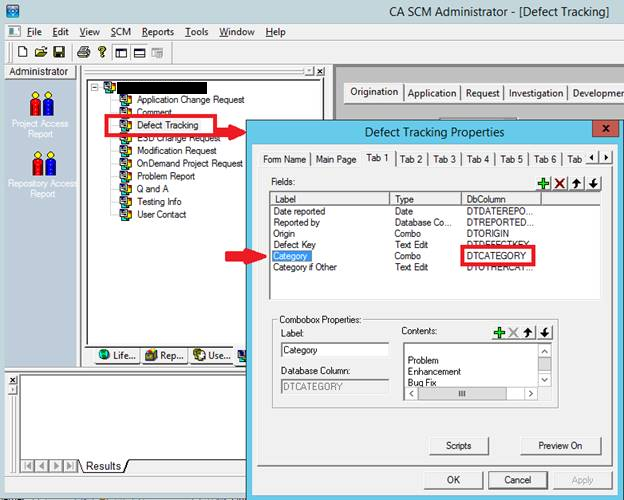Add a Contents entry with the green plus
The height and width of the screenshot is (500, 624).
tap(499, 332)
